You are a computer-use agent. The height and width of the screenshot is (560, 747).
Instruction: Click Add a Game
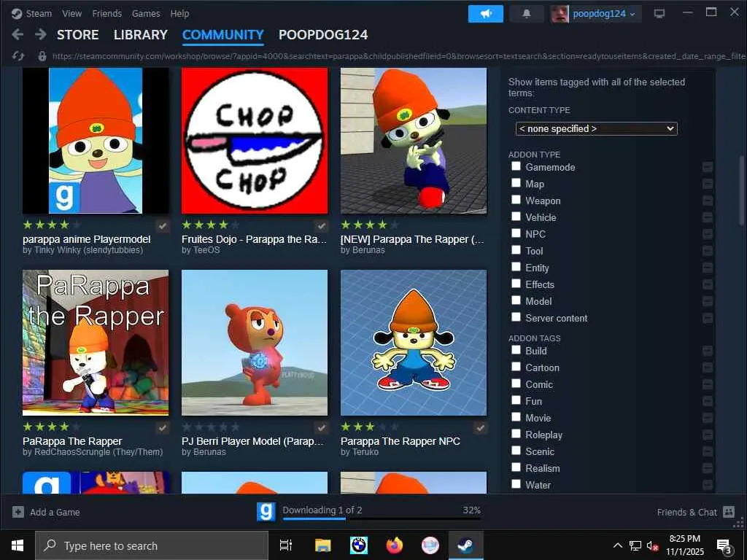pos(55,513)
